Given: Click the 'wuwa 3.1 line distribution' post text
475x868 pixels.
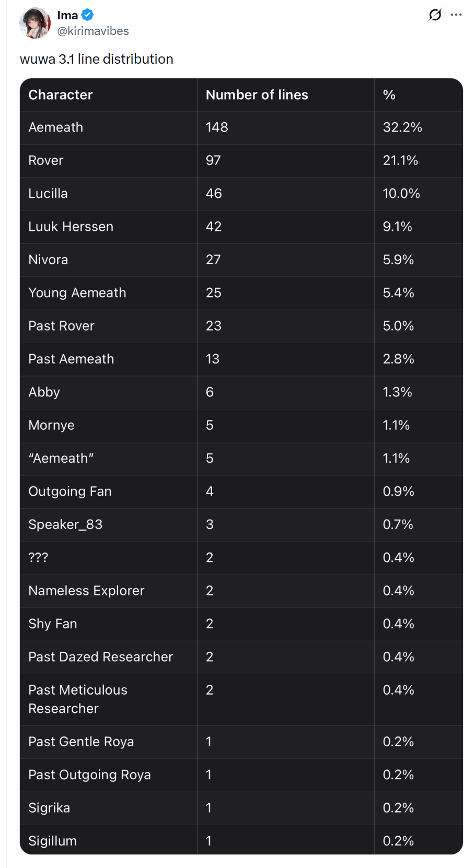Looking at the screenshot, I should [x=97, y=59].
